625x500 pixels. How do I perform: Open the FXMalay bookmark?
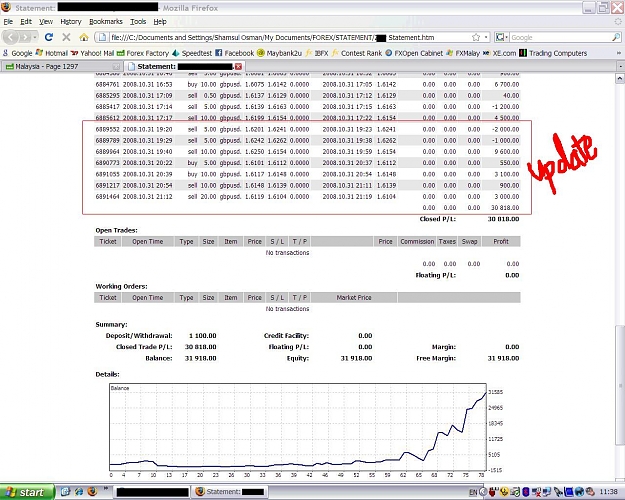(x=463, y=53)
